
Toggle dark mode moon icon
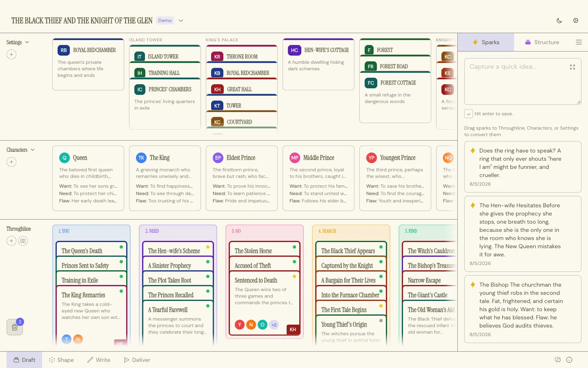point(559,20)
